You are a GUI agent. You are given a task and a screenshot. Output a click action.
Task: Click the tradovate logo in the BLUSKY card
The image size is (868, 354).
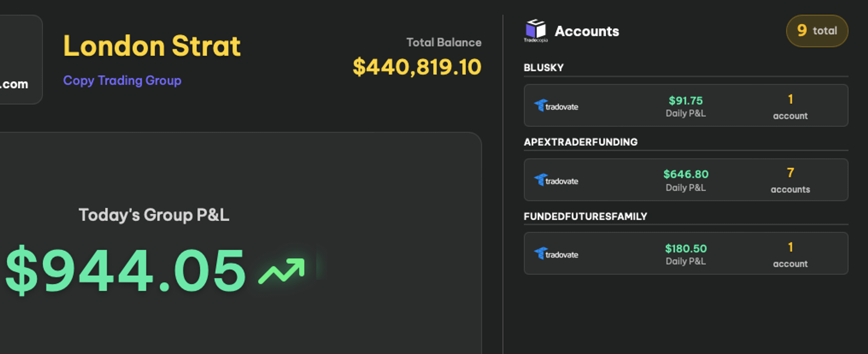coord(556,106)
